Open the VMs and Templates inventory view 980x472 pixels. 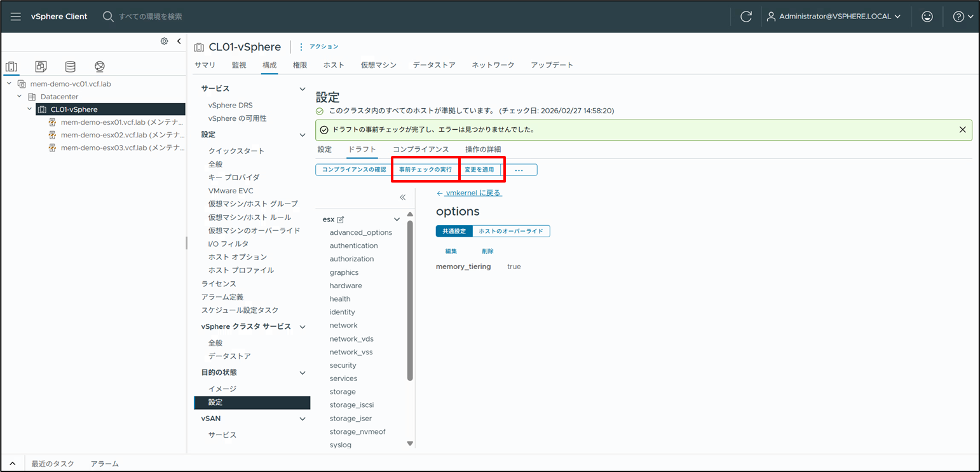click(x=41, y=66)
